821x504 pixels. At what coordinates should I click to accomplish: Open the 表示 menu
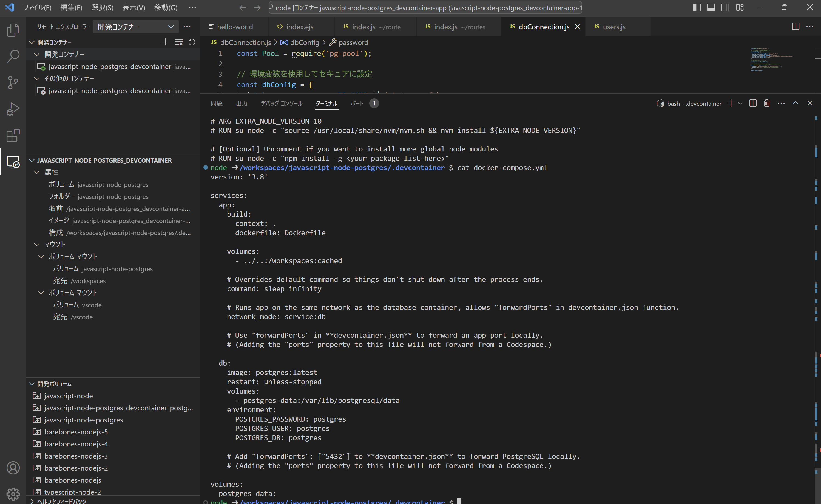[134, 7]
